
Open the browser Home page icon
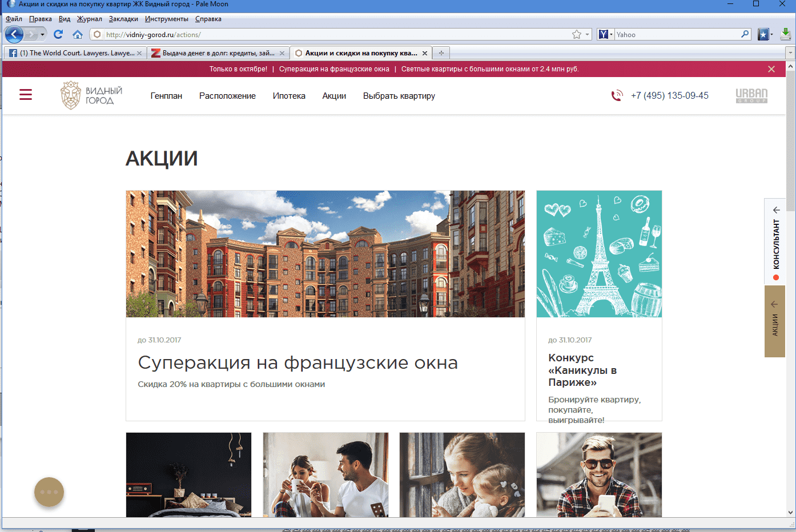[78, 34]
